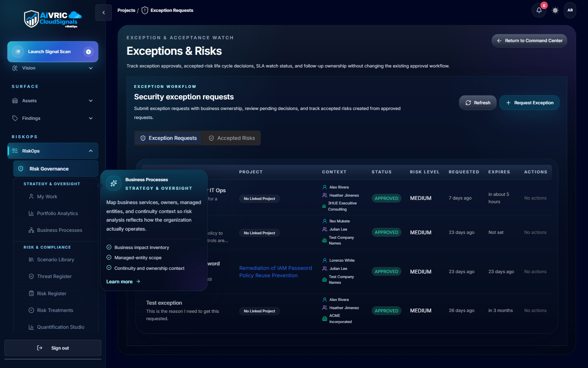This screenshot has height=368, width=588.
Task: Open Risk Register page
Action: point(51,294)
